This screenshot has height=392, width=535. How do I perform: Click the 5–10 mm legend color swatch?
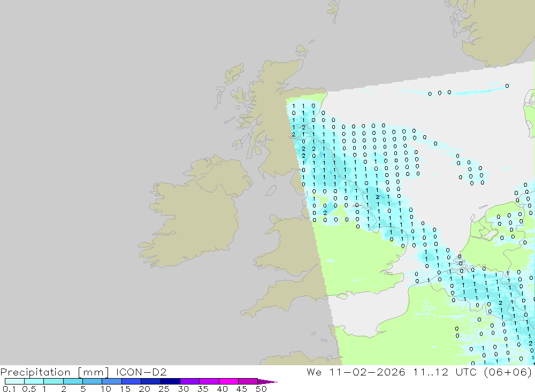click(93, 381)
